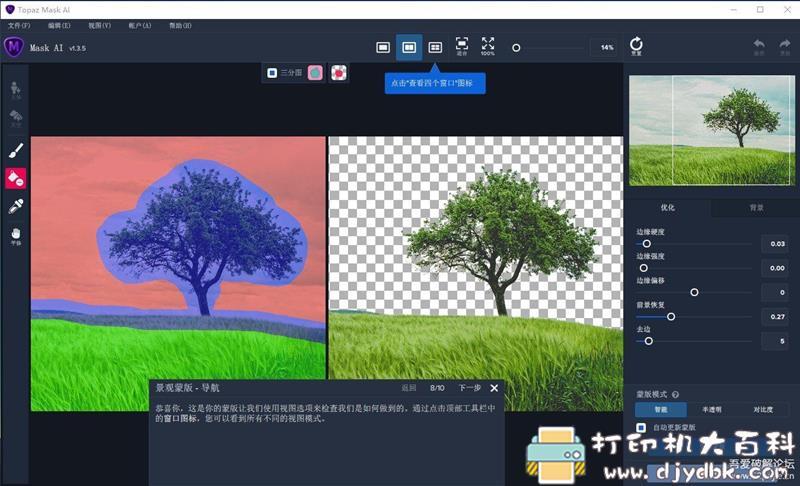The height and width of the screenshot is (486, 800).
Task: Click the 0.03 edge hardness value field
Action: click(x=774, y=244)
